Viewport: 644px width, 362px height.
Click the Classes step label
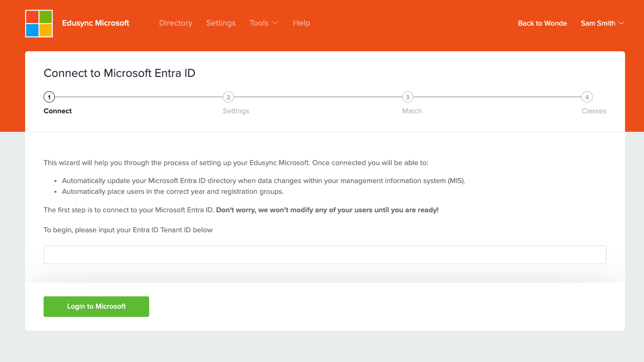pyautogui.click(x=594, y=111)
